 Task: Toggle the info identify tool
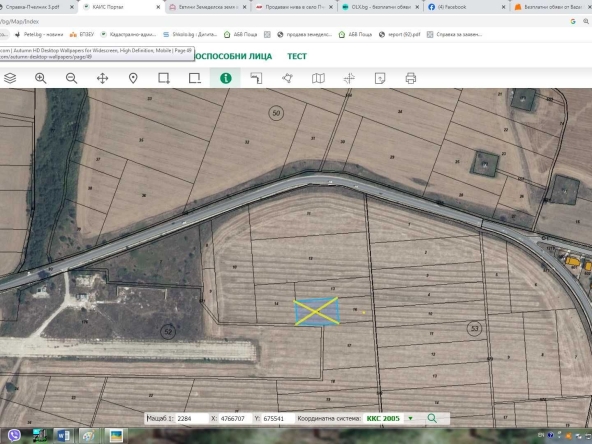click(x=225, y=78)
